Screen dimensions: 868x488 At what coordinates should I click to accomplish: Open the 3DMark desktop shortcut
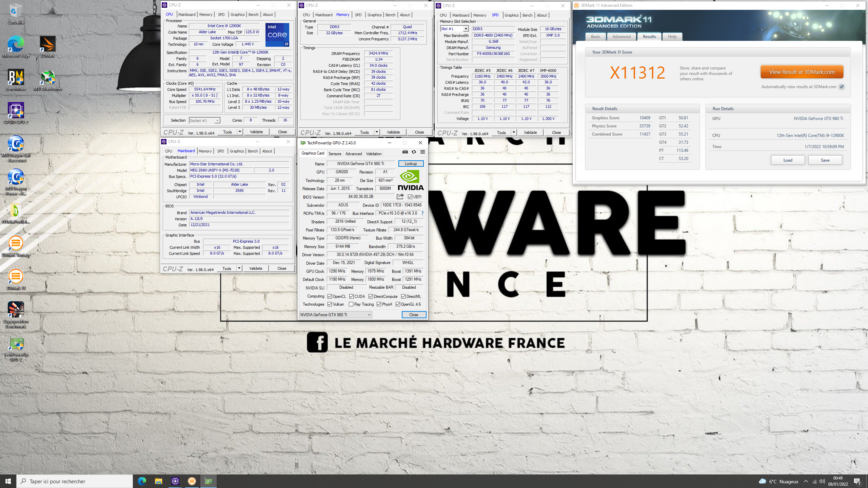tap(47, 47)
